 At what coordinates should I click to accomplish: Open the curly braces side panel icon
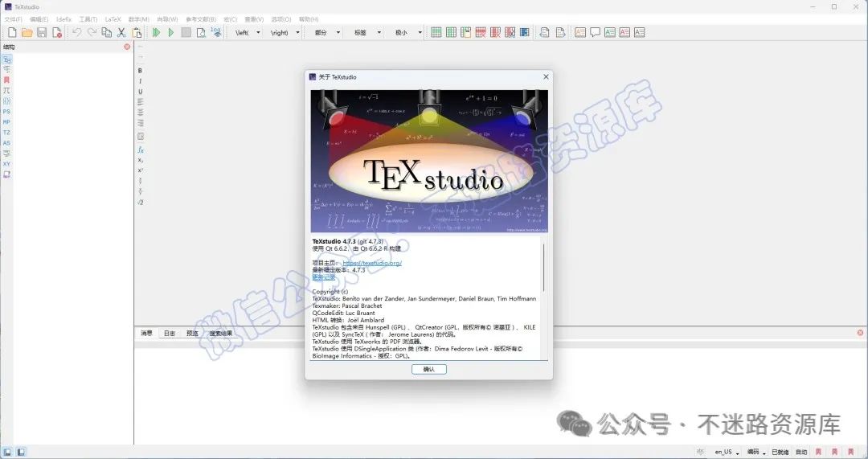(x=6, y=101)
